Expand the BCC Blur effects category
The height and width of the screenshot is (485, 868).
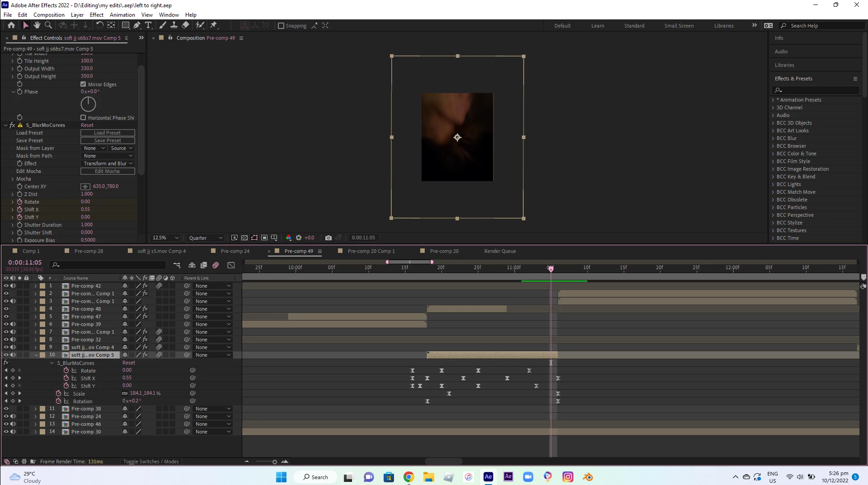[x=773, y=138]
